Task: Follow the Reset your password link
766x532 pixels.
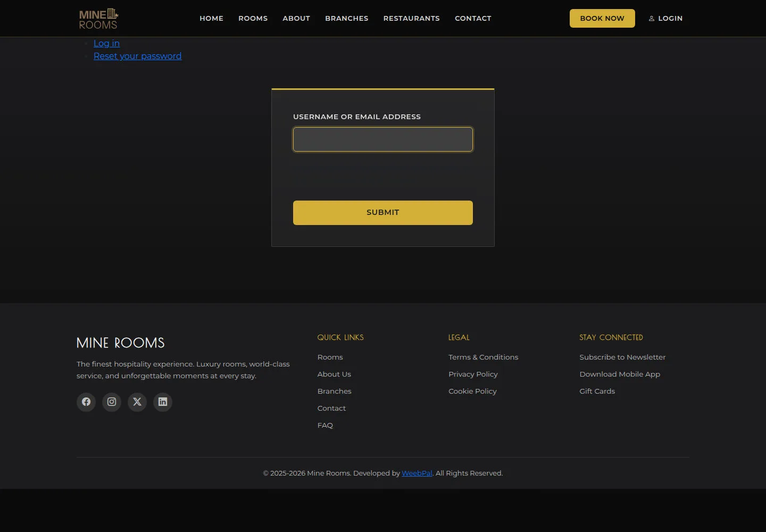Action: click(x=137, y=56)
